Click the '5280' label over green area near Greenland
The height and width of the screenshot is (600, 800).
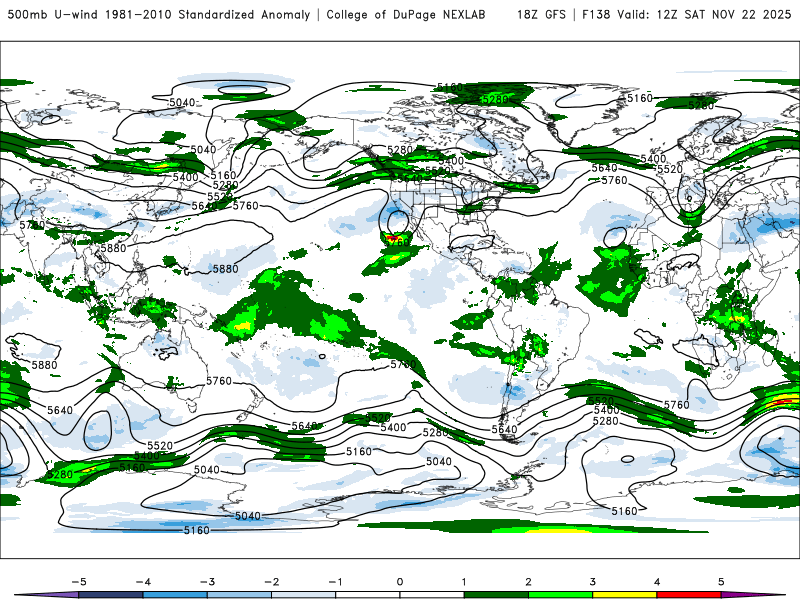click(x=495, y=99)
